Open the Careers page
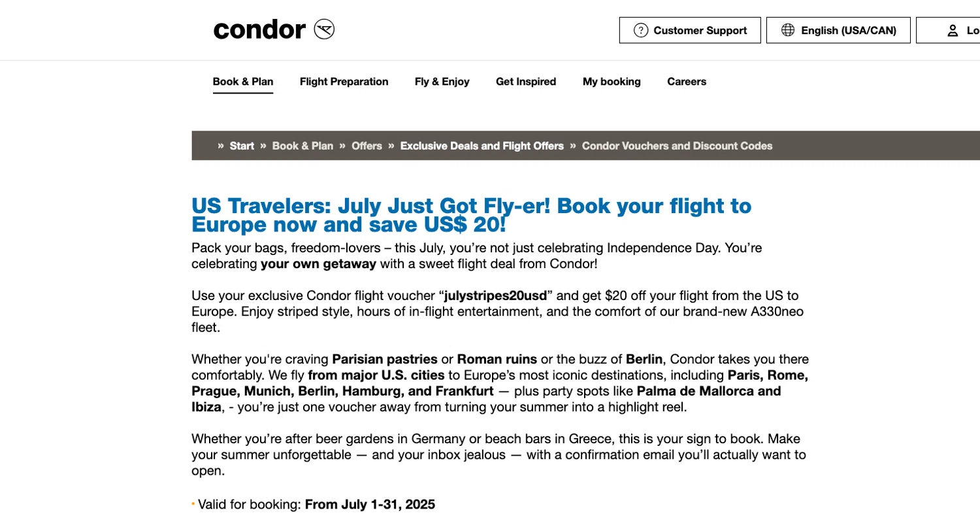This screenshot has width=980, height=523. pyautogui.click(x=687, y=82)
